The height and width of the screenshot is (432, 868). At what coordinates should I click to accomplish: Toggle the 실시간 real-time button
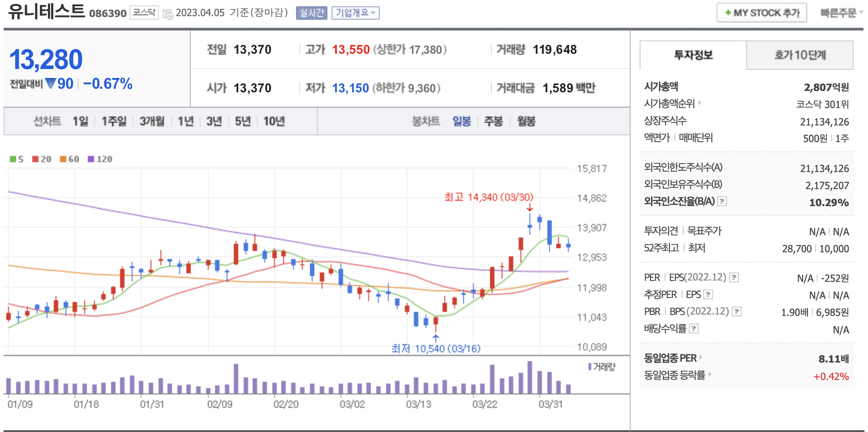[x=311, y=13]
